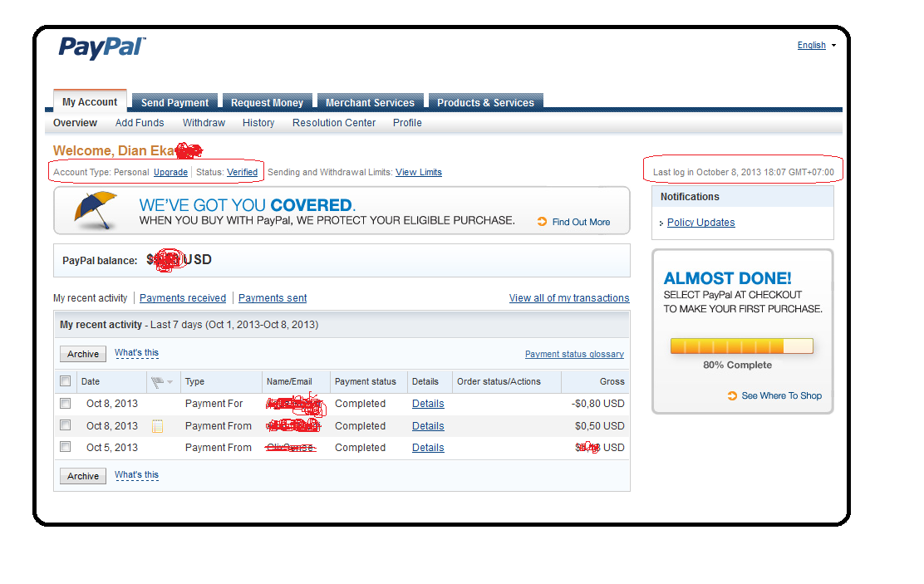Viewport: 924px width, 584px height.
Task: Open the Payment status glossary
Action: click(x=574, y=354)
